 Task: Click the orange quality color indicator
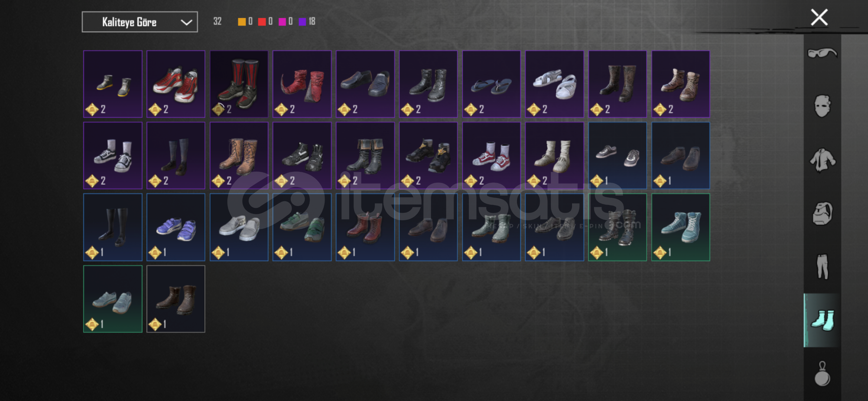click(x=241, y=22)
